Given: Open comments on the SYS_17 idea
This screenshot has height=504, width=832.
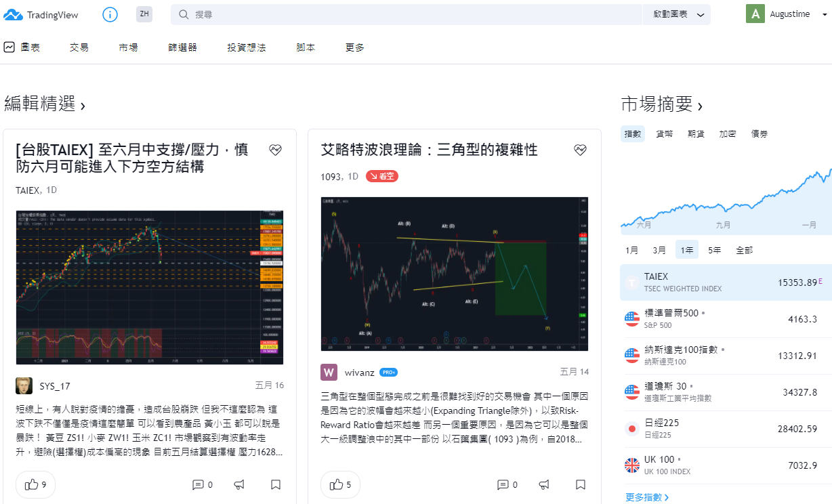Looking at the screenshot, I should (203, 484).
